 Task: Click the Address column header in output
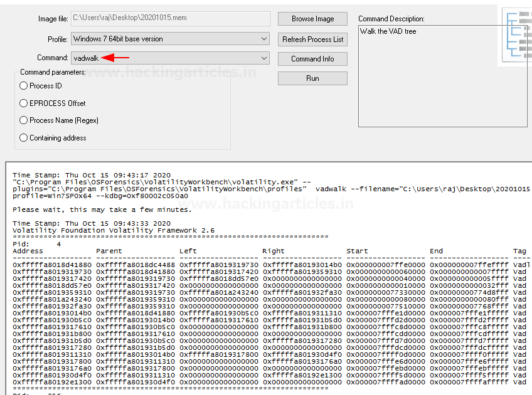click(x=28, y=251)
